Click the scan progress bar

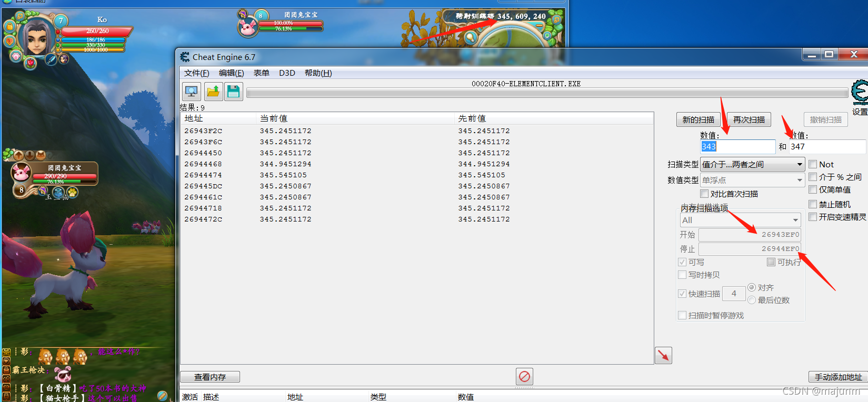coord(547,93)
